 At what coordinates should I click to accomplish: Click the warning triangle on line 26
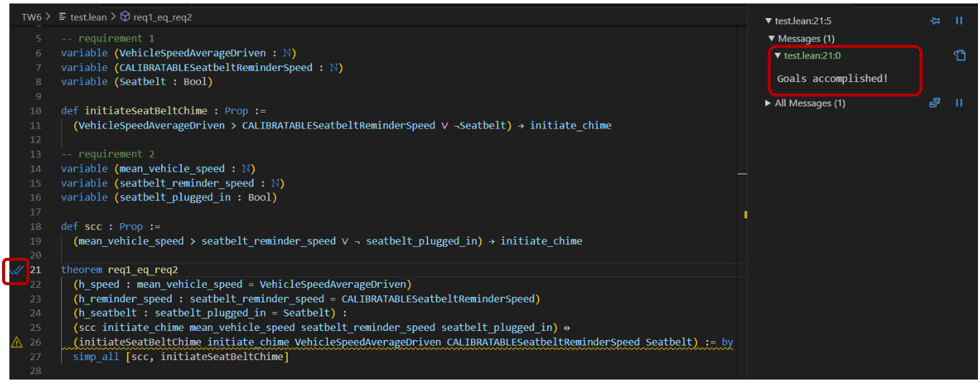coord(16,342)
